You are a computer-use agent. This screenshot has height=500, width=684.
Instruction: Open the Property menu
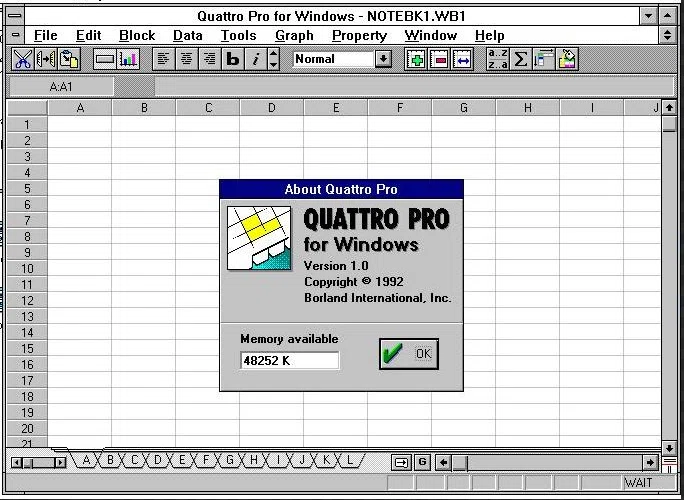[x=359, y=35]
